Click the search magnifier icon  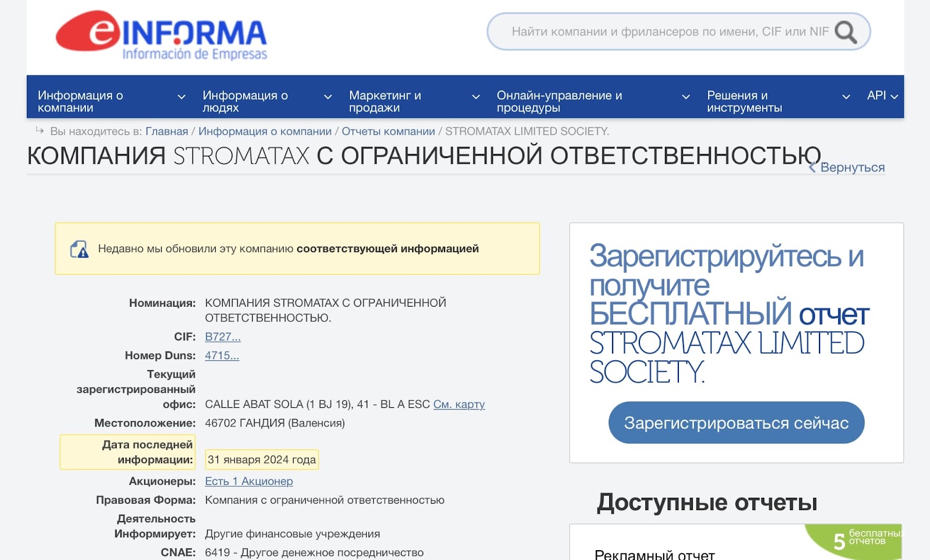pos(846,32)
